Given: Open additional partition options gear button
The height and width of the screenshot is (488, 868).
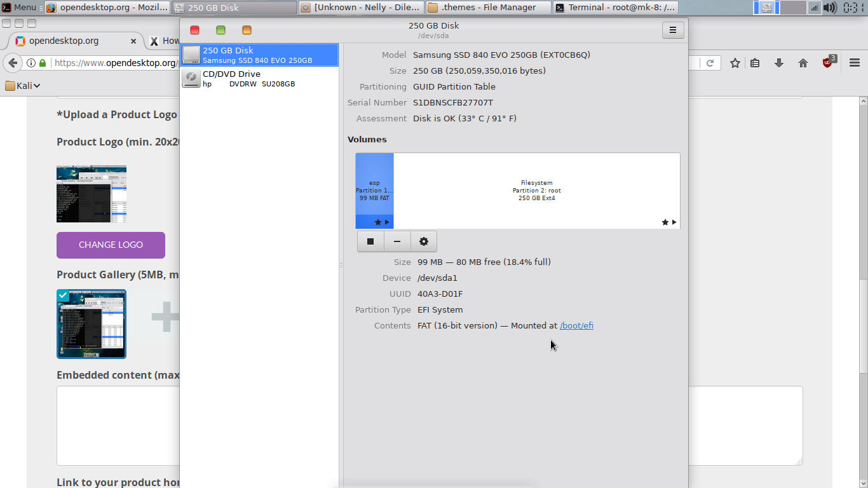Looking at the screenshot, I should click(424, 241).
